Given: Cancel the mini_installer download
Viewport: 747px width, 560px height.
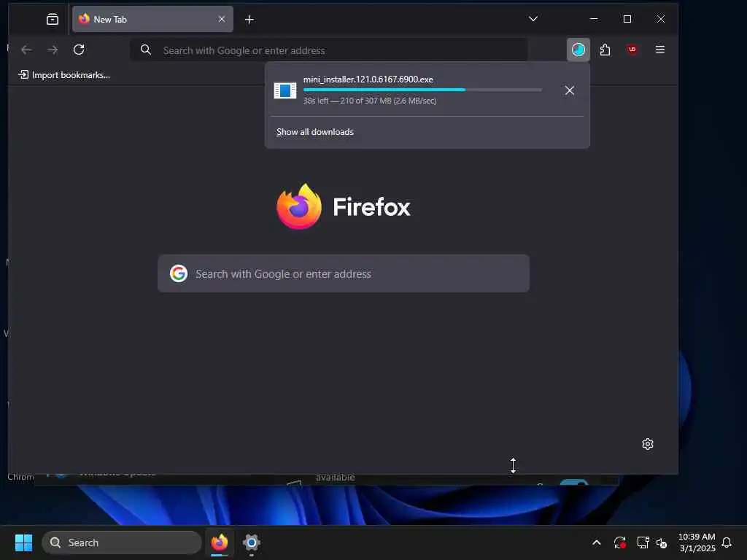Looking at the screenshot, I should coord(569,90).
